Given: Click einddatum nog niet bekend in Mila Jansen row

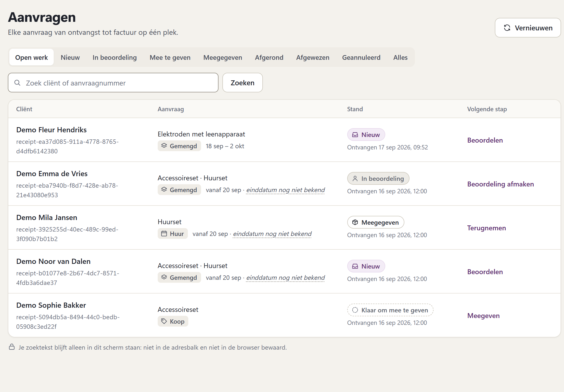Looking at the screenshot, I should (x=272, y=234).
